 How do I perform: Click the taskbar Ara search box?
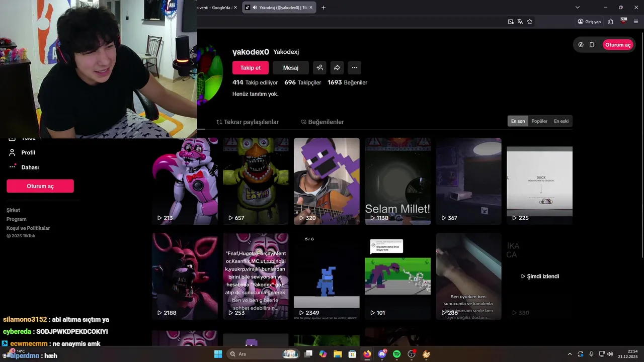point(264,354)
